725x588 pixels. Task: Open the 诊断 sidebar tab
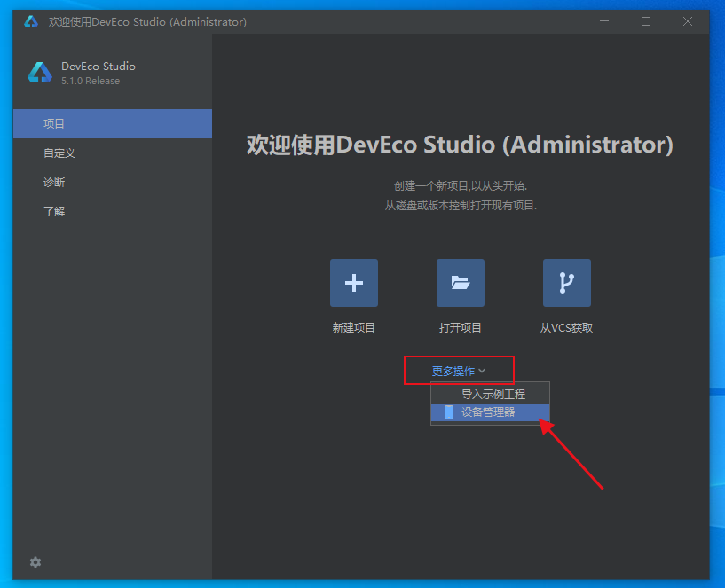pyautogui.click(x=54, y=183)
